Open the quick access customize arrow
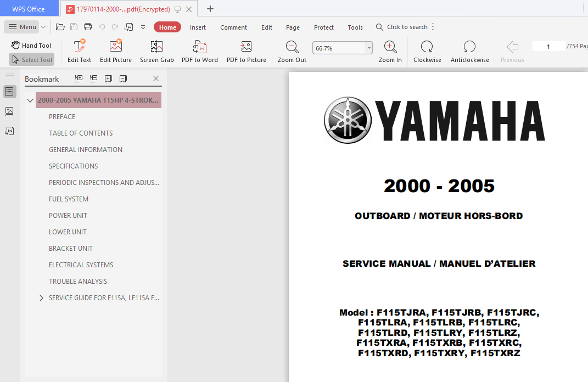The height and width of the screenshot is (382, 588). tap(143, 27)
